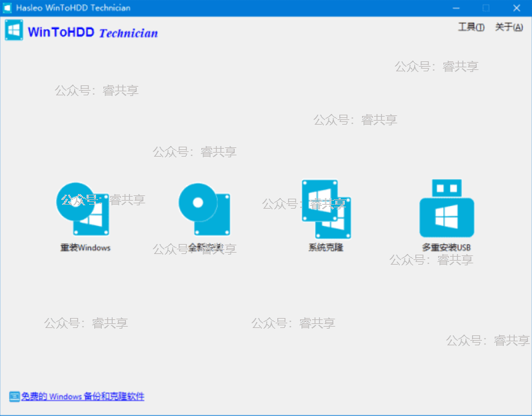
Task: Close the WinToHDD Technician window
Action: [x=516, y=8]
